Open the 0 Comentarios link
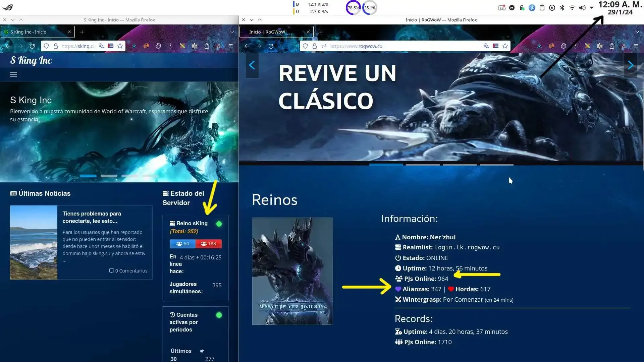The width and height of the screenshot is (644, 362). 128,271
